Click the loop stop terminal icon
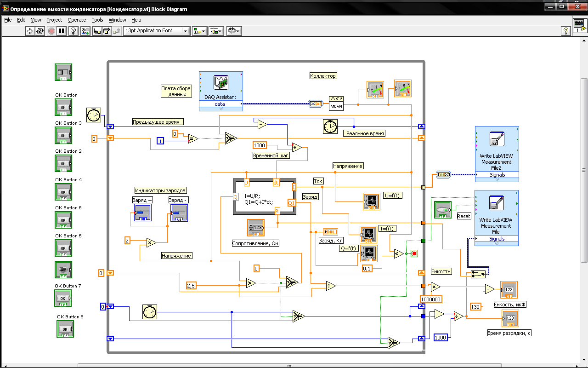Viewport: 588px width, 368px height. click(x=414, y=253)
